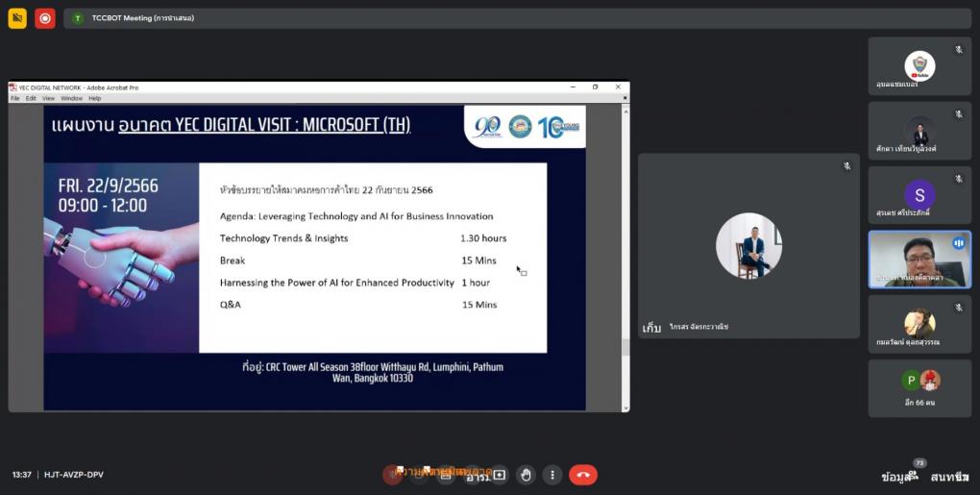Click the green P avatar in overflow tile
The height and width of the screenshot is (495, 980).
tap(911, 380)
